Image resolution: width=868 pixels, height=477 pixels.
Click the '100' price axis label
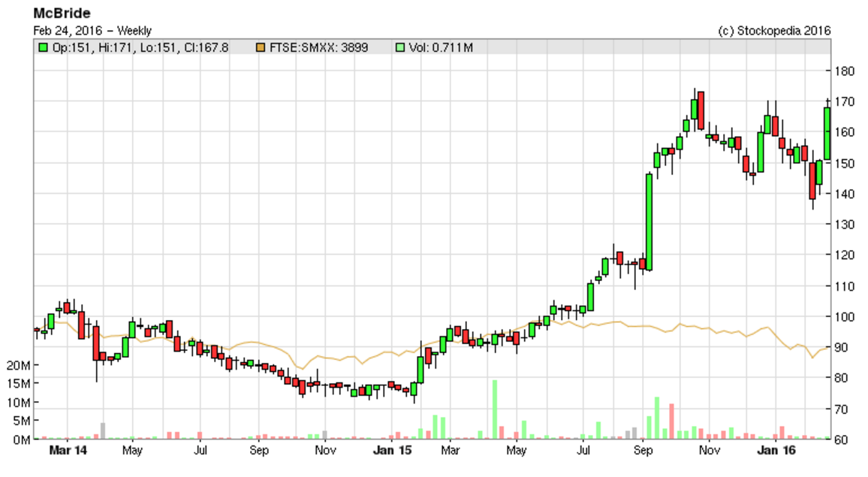[844, 317]
